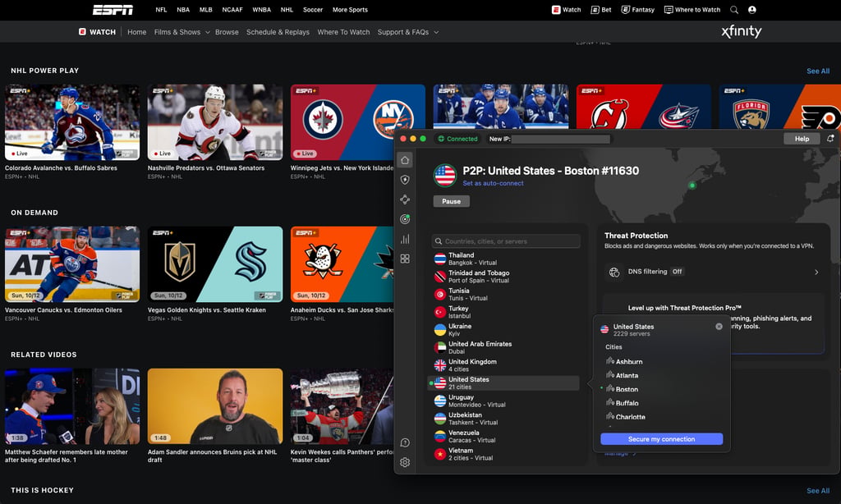
Task: Open the radar monitor sidebar icon
Action: [405, 219]
